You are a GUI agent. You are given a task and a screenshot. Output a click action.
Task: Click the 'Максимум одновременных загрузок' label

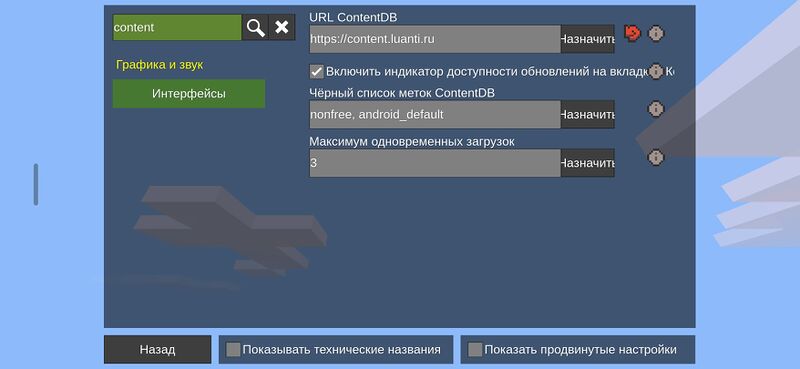pos(412,141)
